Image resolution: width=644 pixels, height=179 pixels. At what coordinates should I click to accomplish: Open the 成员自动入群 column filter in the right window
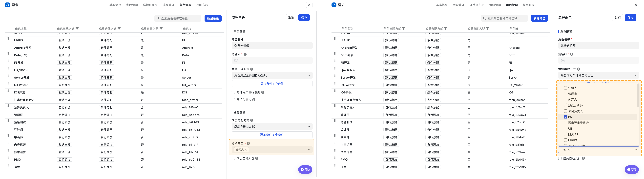point(488,29)
